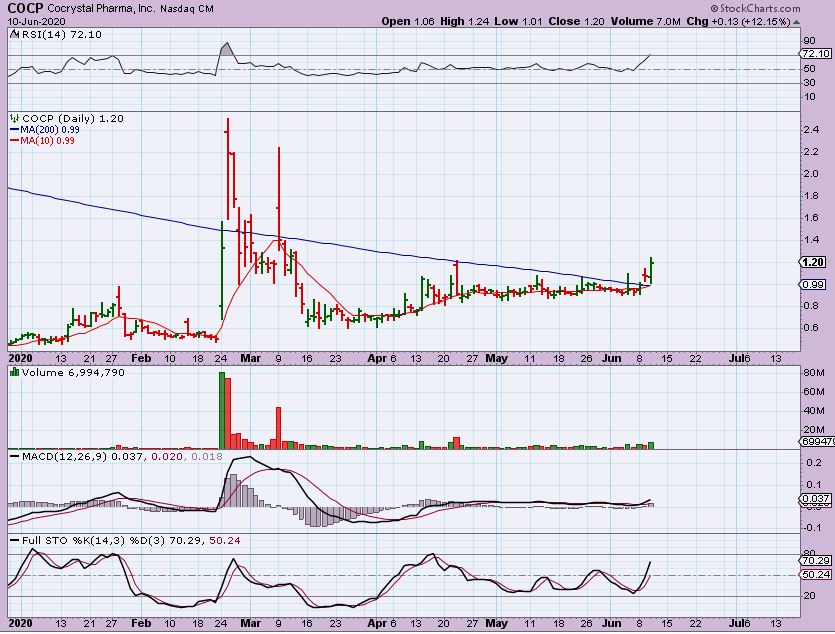Click the COCP (Daily) candlestick legend icon
Image resolution: width=835 pixels, height=634 pixels.
tap(13, 118)
